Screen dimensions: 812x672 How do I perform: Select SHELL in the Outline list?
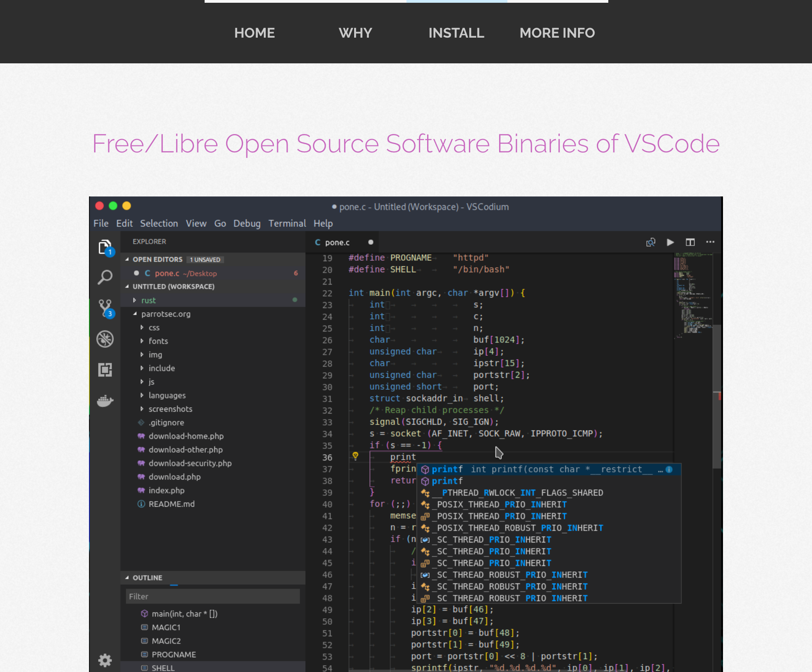coord(213,668)
